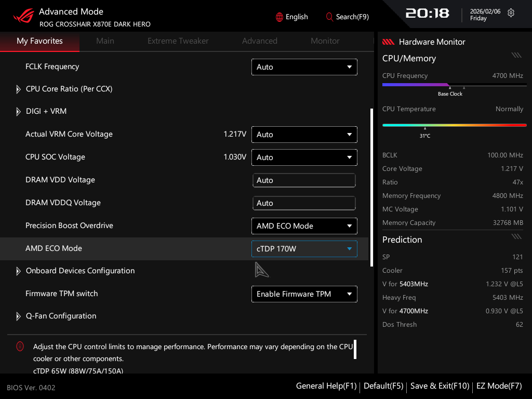The width and height of the screenshot is (532, 399).
Task: Click the Search magnifier icon
Action: click(329, 17)
